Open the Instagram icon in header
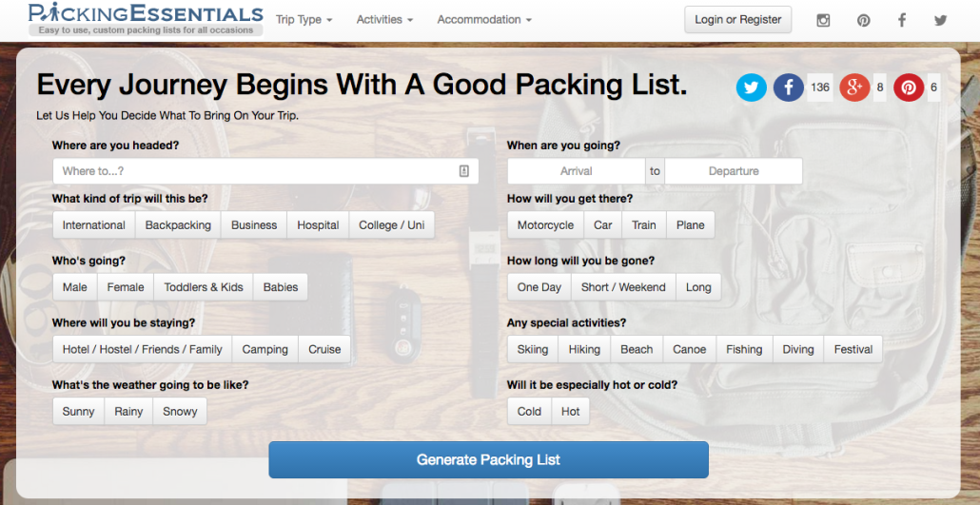This screenshot has height=505, width=980. coord(823,20)
